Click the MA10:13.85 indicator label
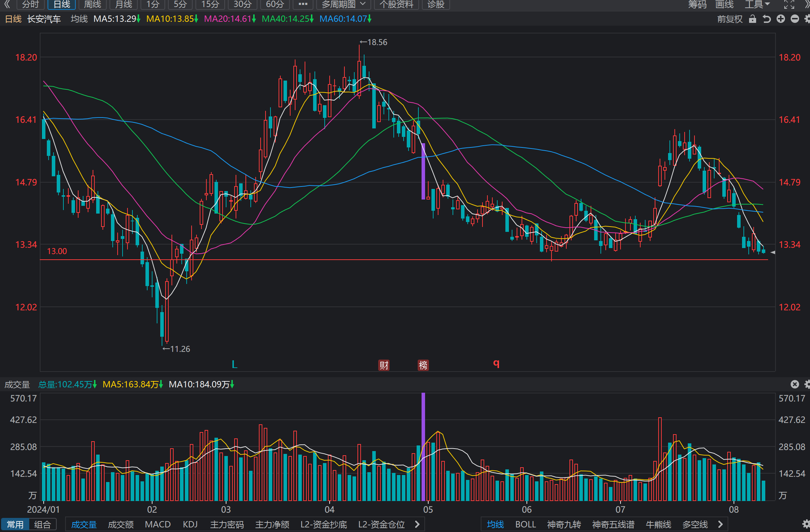This screenshot has height=532, width=810. click(x=172, y=19)
